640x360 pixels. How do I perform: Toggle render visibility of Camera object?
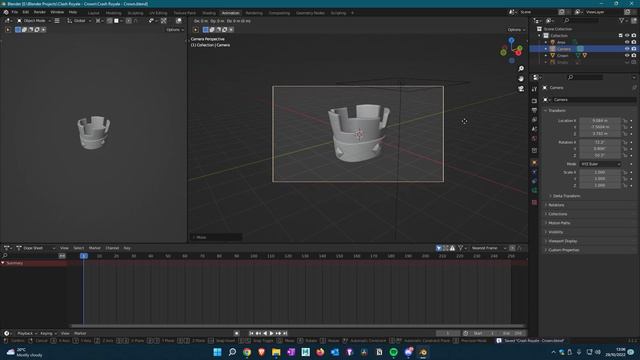[633, 49]
